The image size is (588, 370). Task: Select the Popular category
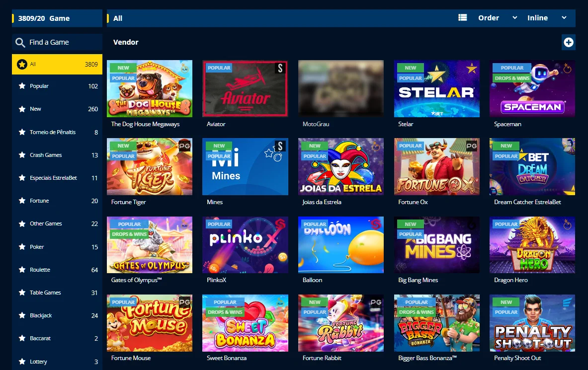(x=57, y=86)
